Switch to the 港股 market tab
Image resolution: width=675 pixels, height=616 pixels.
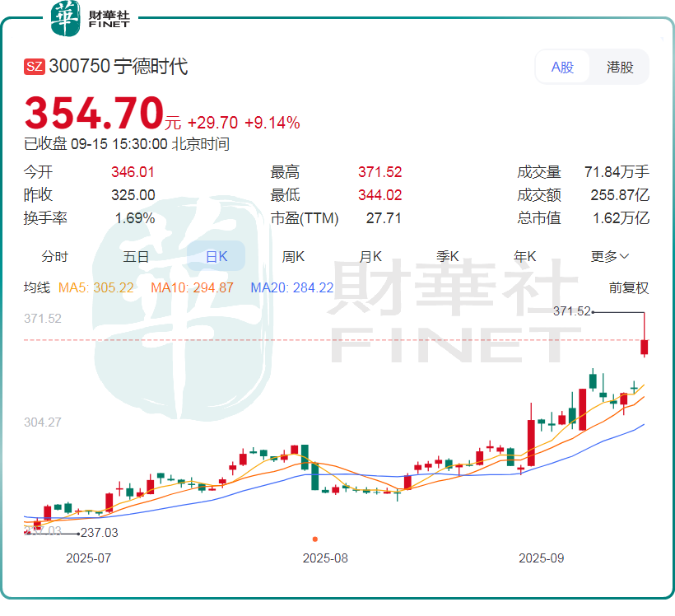pos(620,67)
